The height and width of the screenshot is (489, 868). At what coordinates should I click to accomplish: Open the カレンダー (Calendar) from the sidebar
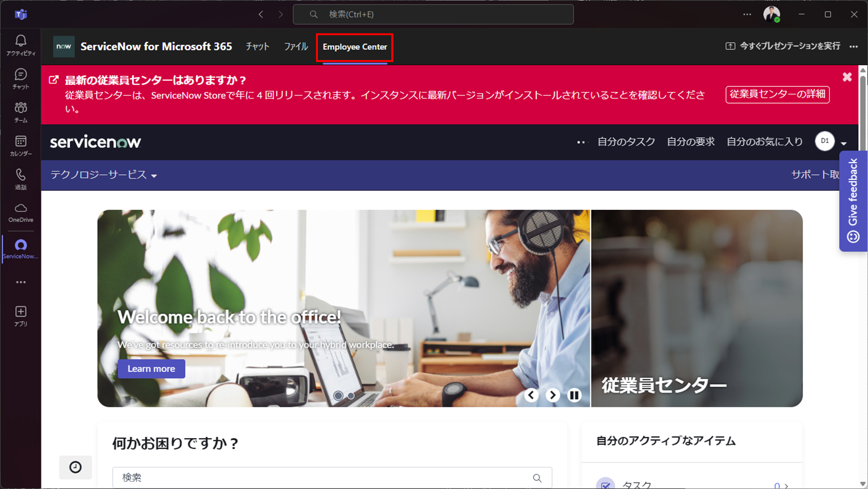[x=21, y=145]
